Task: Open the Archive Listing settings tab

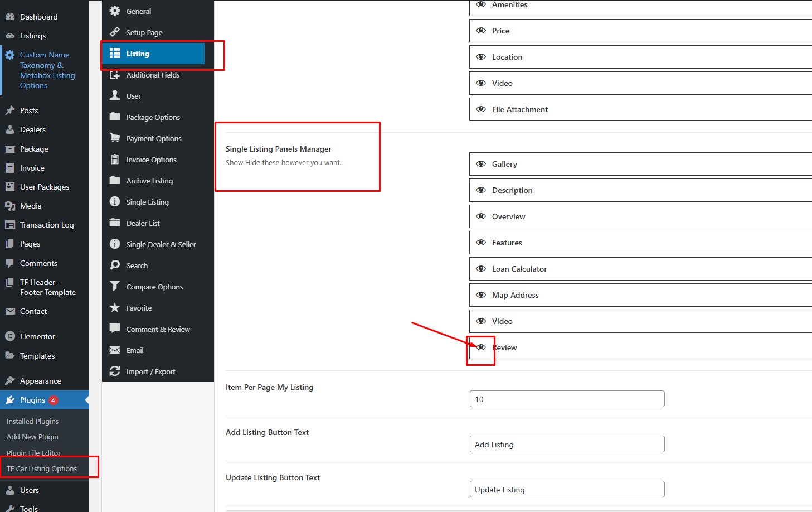Action: click(153, 181)
